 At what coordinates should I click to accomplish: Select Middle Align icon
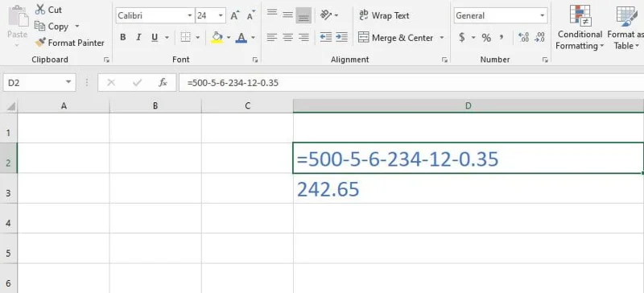pos(287,15)
